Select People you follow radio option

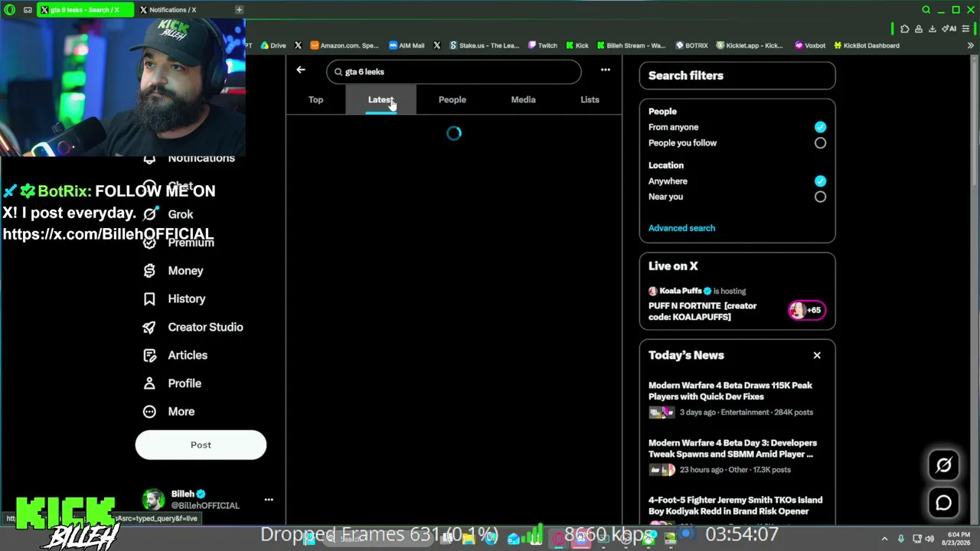pyautogui.click(x=820, y=143)
